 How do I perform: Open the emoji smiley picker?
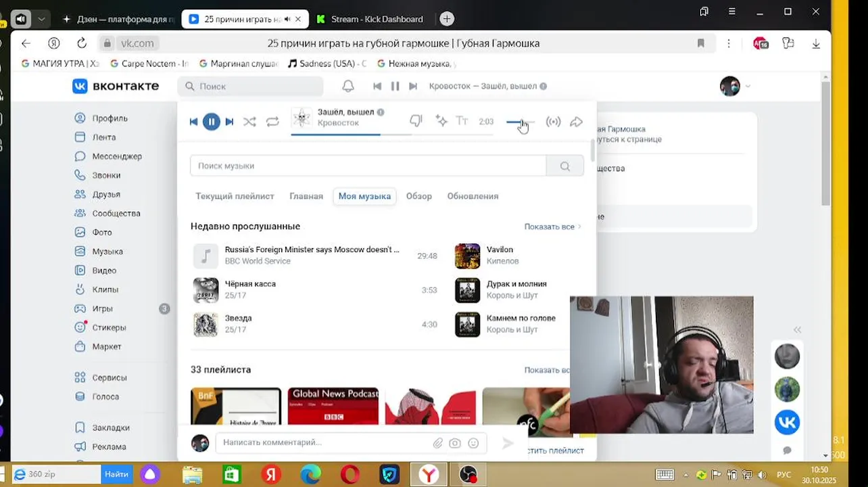(473, 443)
